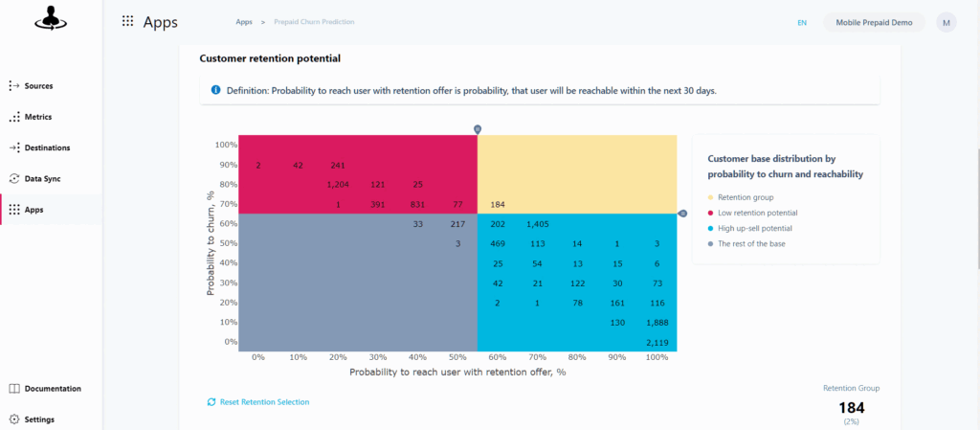The height and width of the screenshot is (430, 980).
Task: Click the Metrics sidebar icon
Action: [14, 117]
